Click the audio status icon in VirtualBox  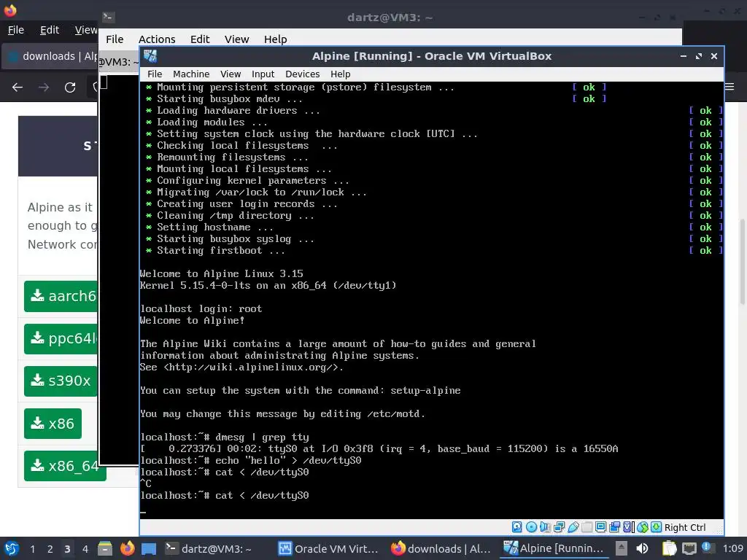[x=545, y=527]
